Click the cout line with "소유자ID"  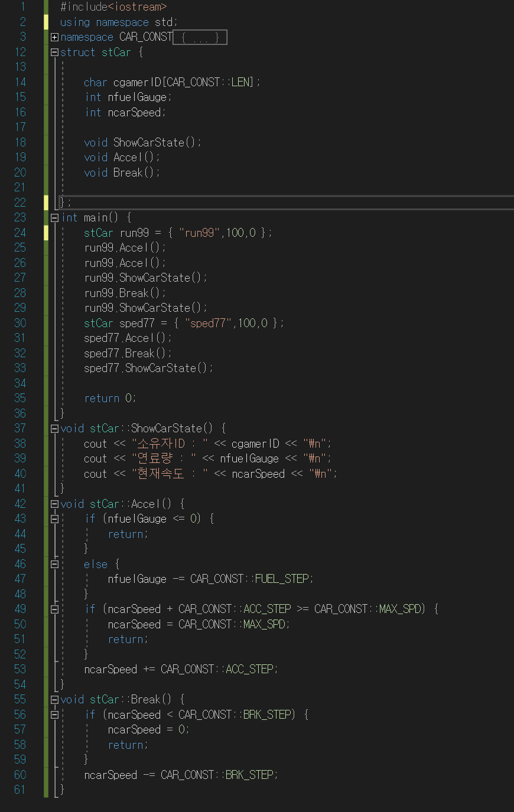click(x=207, y=444)
